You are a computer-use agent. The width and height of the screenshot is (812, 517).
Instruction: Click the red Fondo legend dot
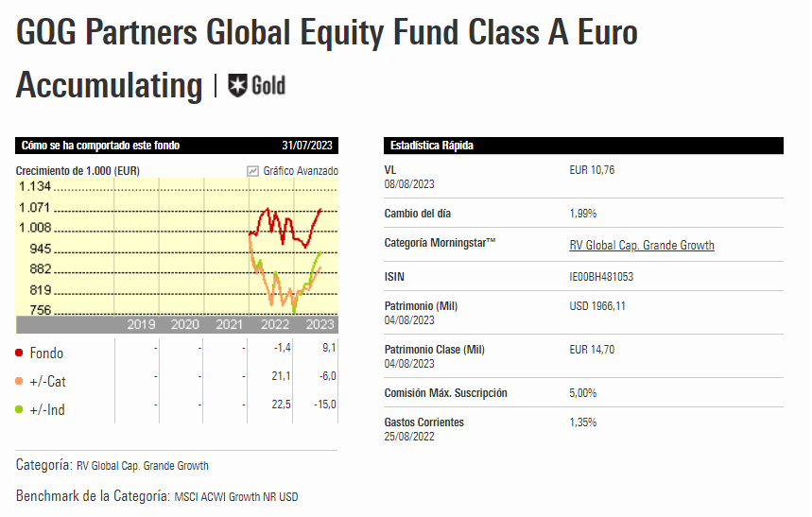click(20, 353)
